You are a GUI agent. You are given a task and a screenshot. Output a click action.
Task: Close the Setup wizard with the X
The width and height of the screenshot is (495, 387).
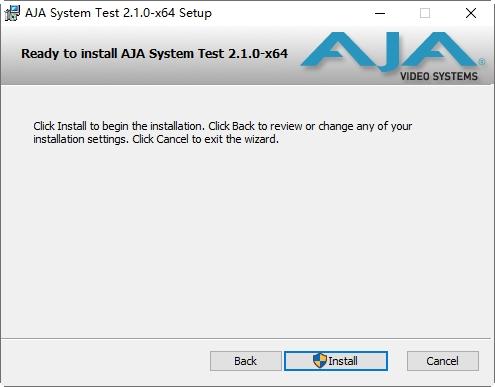tap(471, 13)
